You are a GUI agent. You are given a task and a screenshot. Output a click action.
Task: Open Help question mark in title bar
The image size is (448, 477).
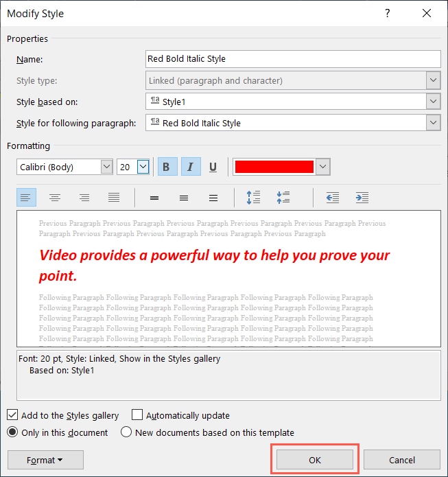coord(388,13)
